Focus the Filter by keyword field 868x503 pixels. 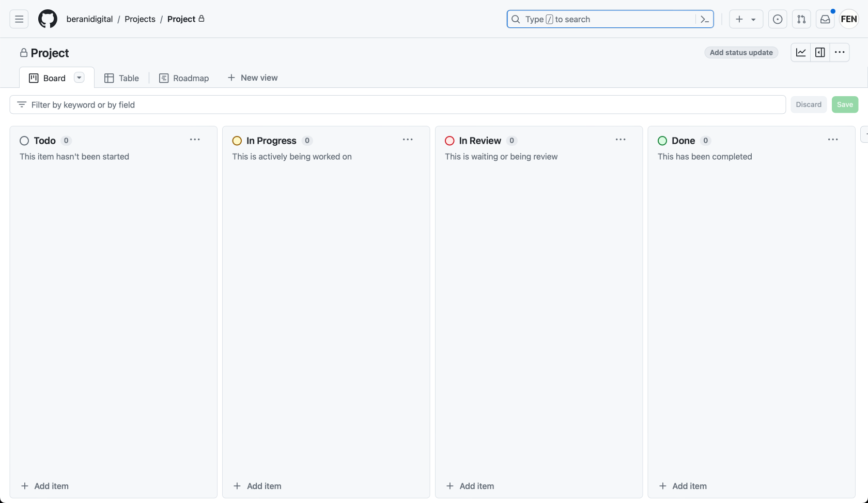click(x=398, y=104)
